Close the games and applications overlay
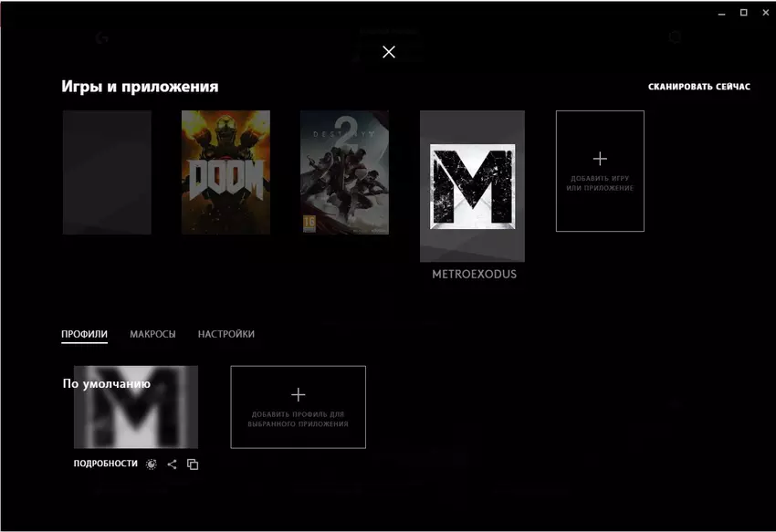 coord(389,52)
